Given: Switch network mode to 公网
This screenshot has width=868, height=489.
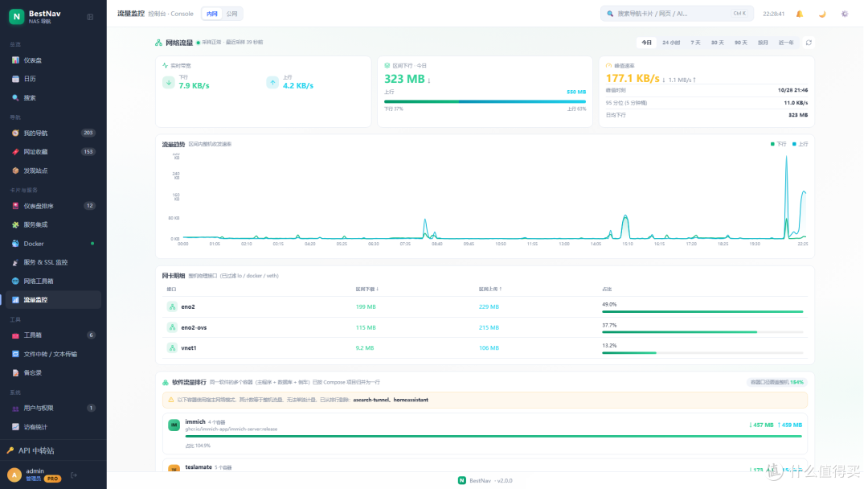Looking at the screenshot, I should tap(232, 14).
